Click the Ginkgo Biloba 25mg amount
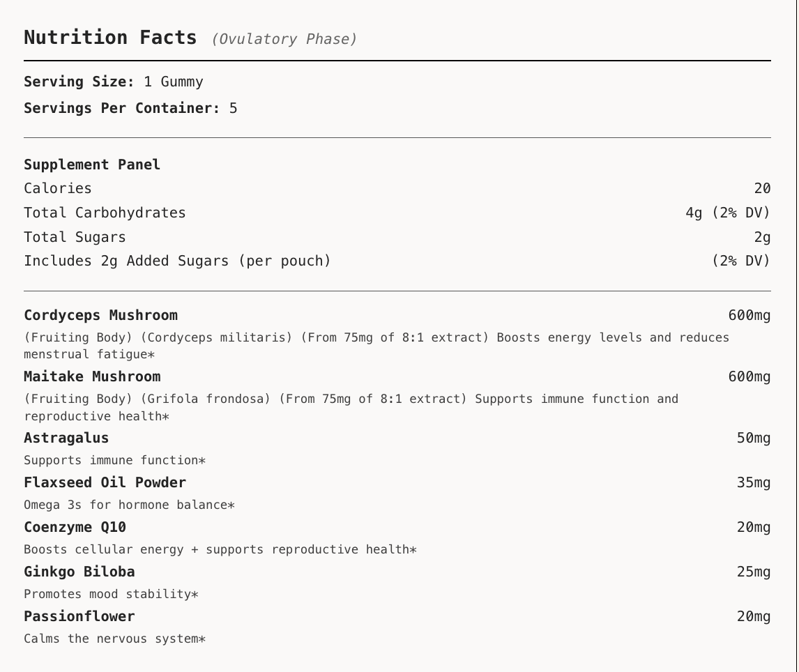The width and height of the screenshot is (799, 672). pos(753,572)
